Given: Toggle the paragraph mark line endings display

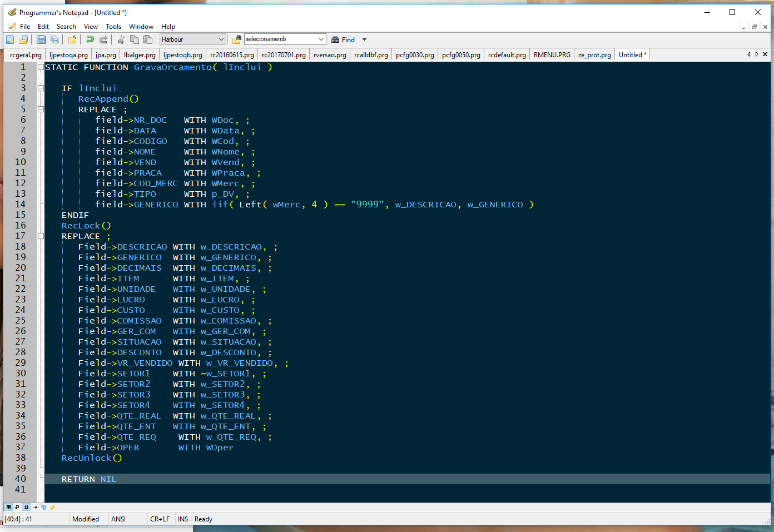Looking at the screenshot, I should [43, 507].
